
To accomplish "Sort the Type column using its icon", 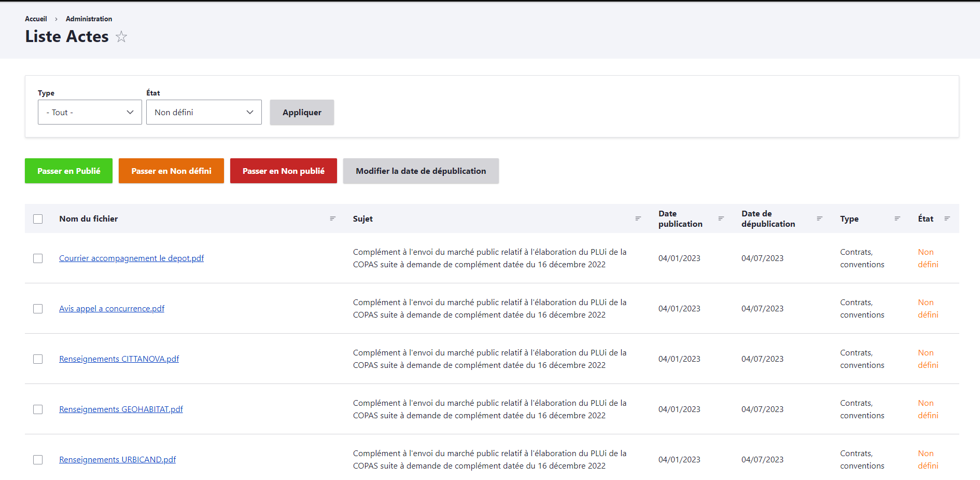I will (x=898, y=219).
